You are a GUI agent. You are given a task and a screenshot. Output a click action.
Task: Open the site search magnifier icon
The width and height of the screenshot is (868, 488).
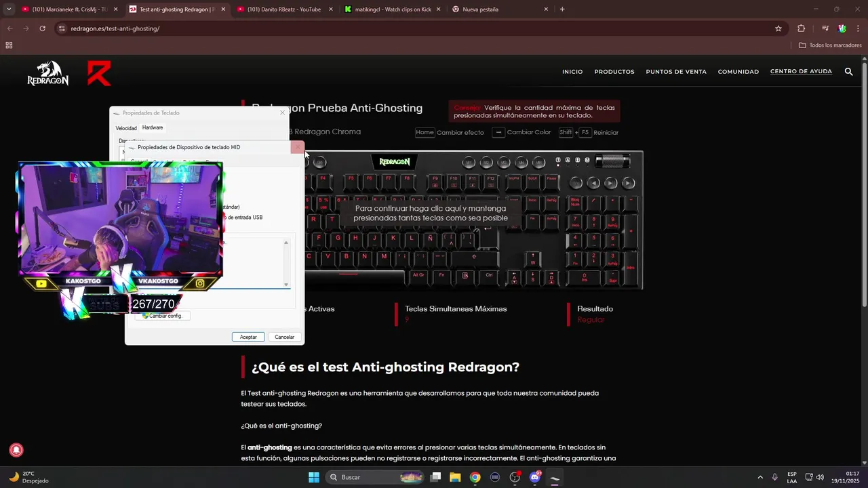848,71
